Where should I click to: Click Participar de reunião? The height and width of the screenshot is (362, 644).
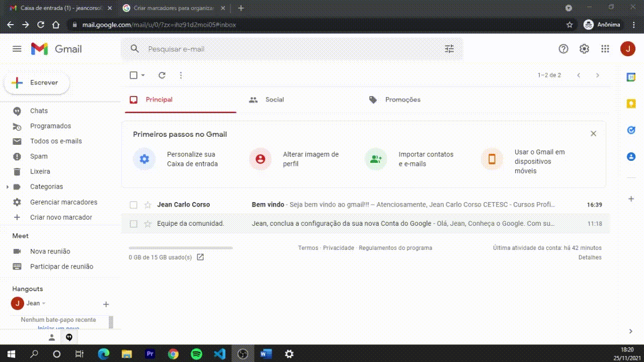point(61,266)
